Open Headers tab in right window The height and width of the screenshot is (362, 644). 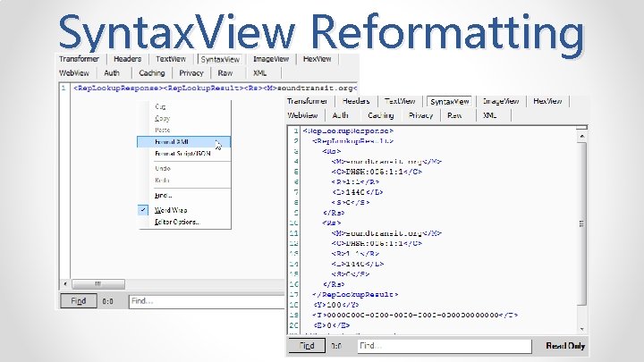pyautogui.click(x=356, y=101)
